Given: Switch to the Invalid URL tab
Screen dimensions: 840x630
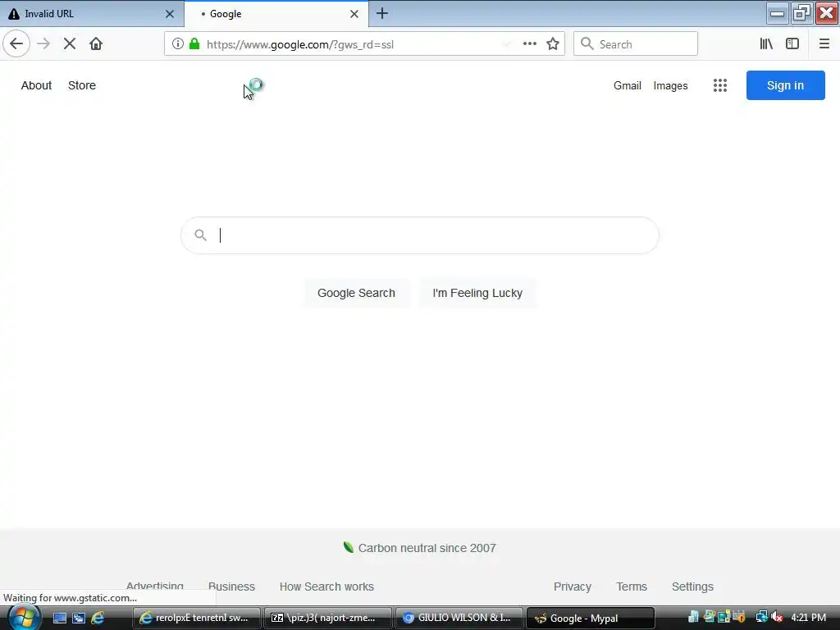Looking at the screenshot, I should point(91,14).
